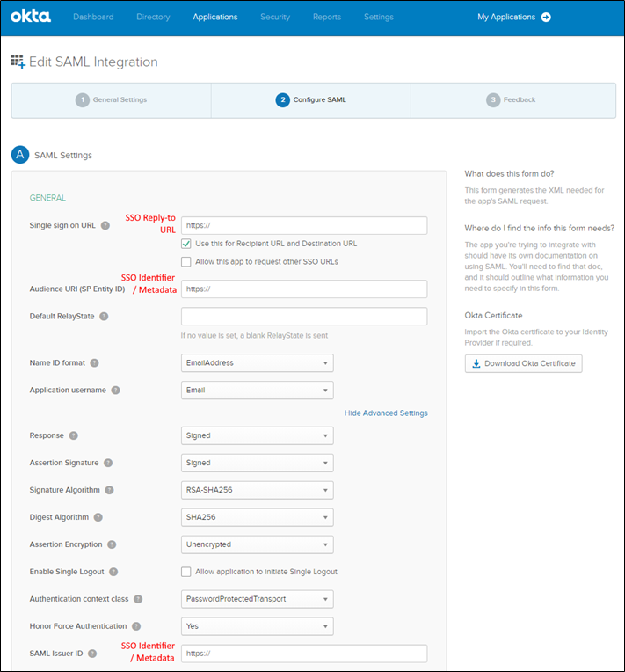Open the Response Signed dropdown
This screenshot has width=625, height=672.
[x=257, y=435]
